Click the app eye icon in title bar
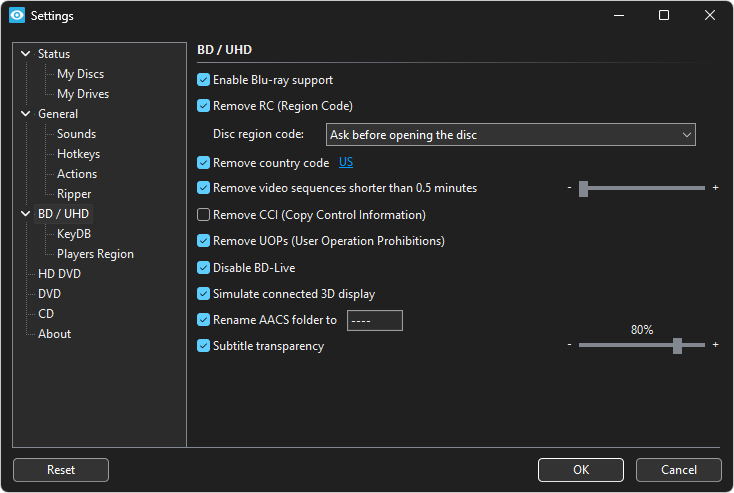The width and height of the screenshot is (734, 493). [x=17, y=16]
